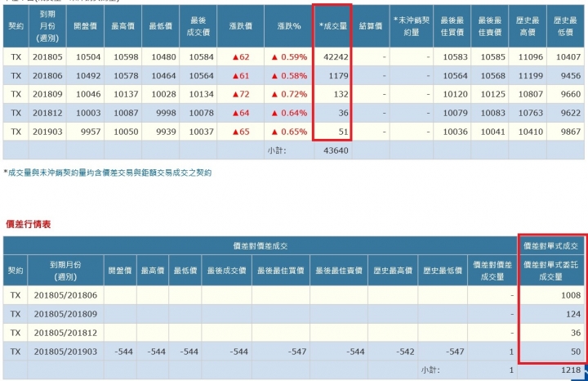Select the 開盤價 header in the top table
Image resolution: width=588 pixels, height=381 pixels.
point(85,26)
